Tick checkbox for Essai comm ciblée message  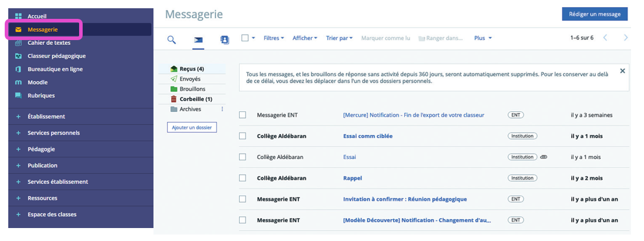point(243,136)
